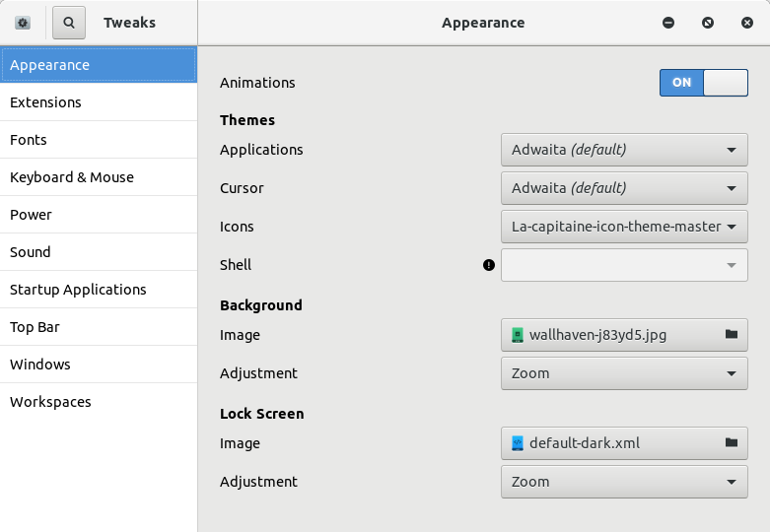Choose the Background image file button
770x532 pixels.
click(x=611, y=335)
